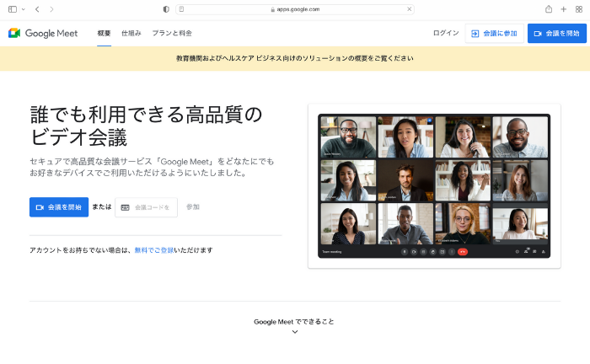Select the 仕組み tab
This screenshot has height=364, width=590.
tap(131, 33)
